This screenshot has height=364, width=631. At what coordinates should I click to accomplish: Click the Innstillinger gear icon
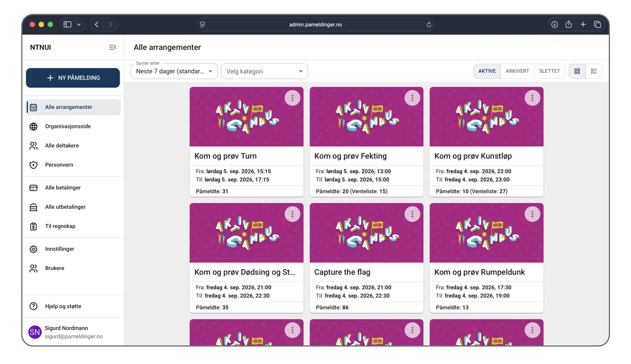(x=34, y=249)
